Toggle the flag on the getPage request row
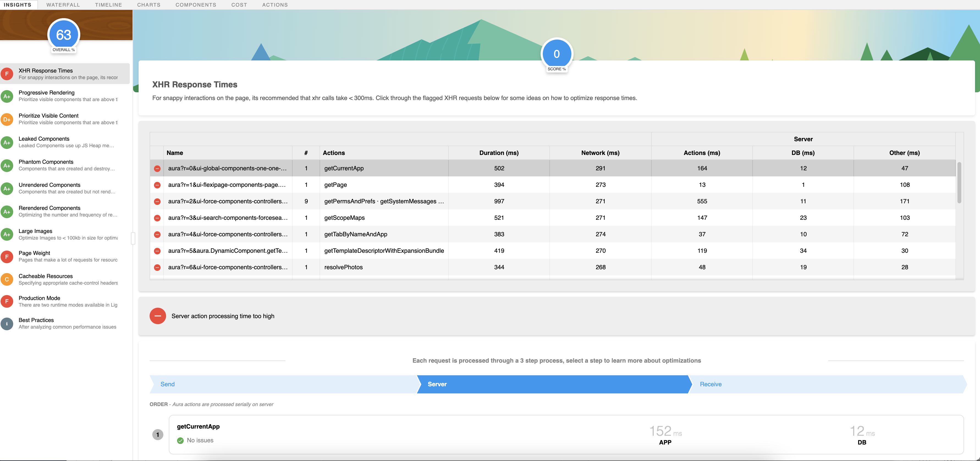 point(158,185)
